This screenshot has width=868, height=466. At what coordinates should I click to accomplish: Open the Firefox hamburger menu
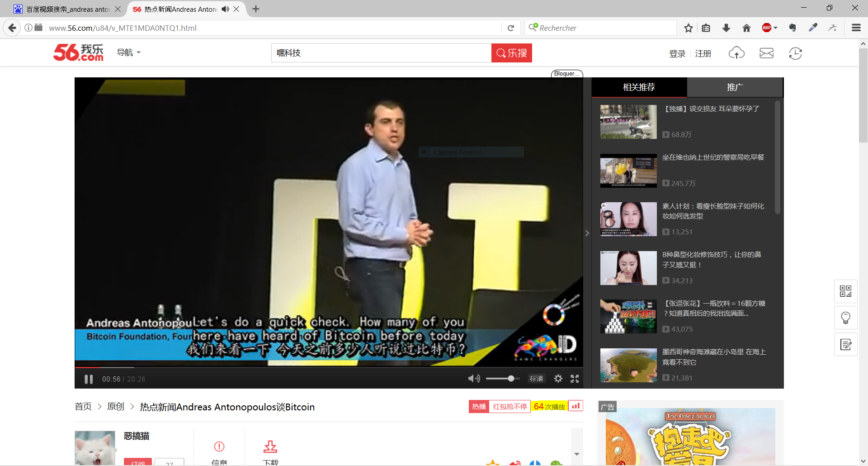coord(856,28)
